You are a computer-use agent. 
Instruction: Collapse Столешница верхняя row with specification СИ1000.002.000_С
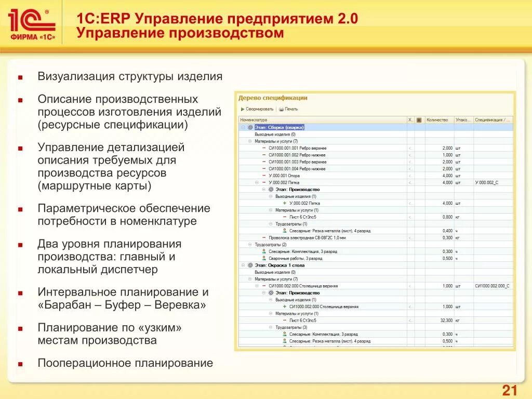point(257,286)
